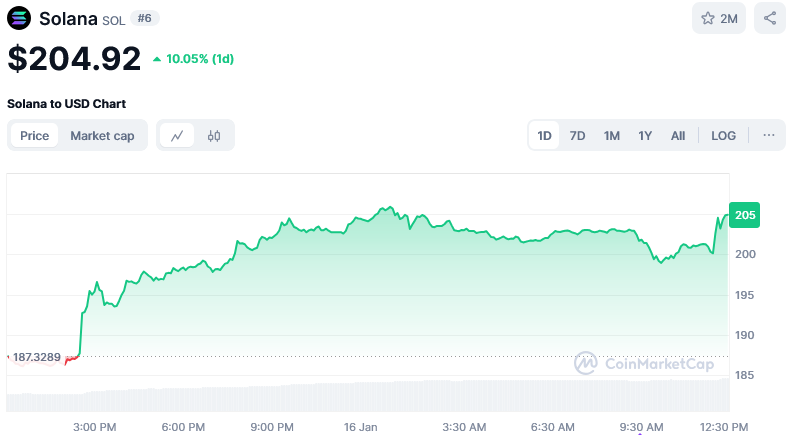Viewport: 802px width, 435px height.
Task: Click the $204.92 price value
Action: tap(74, 58)
